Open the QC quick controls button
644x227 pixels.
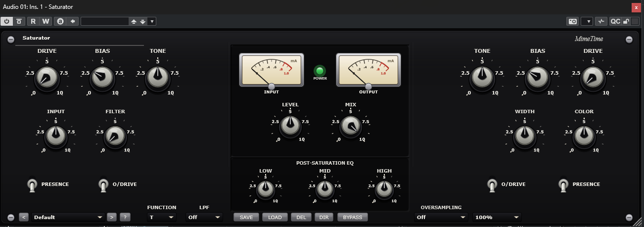615,21
